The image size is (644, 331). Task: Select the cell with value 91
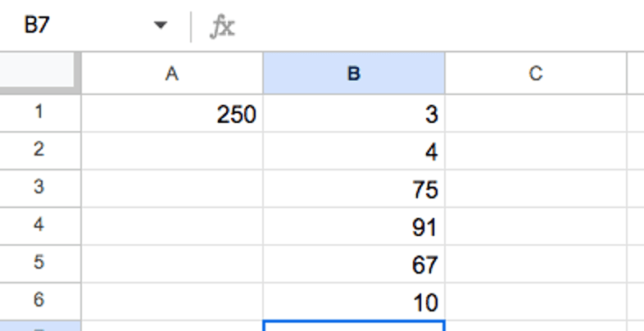coord(354,227)
